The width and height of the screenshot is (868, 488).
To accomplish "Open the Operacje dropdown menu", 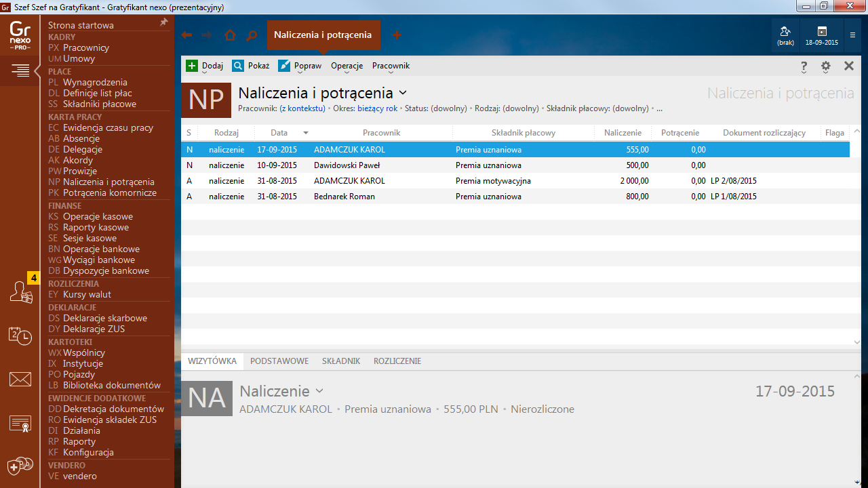I will pos(347,66).
